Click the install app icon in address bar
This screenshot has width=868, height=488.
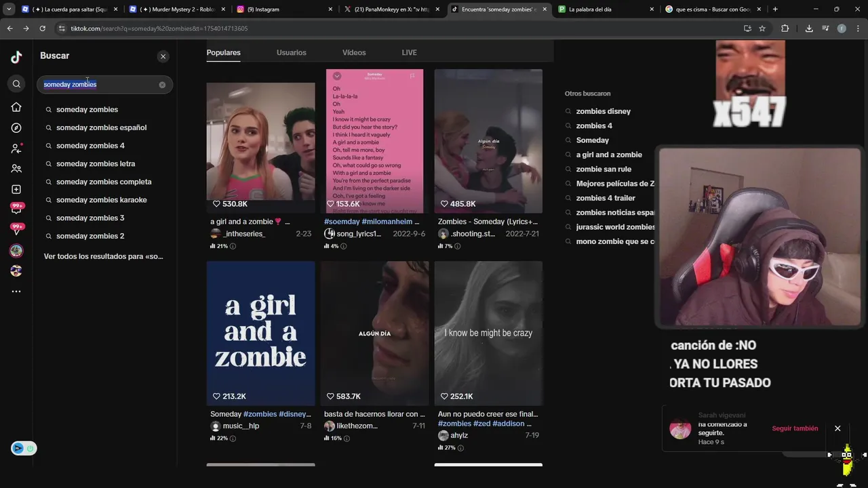click(x=747, y=28)
